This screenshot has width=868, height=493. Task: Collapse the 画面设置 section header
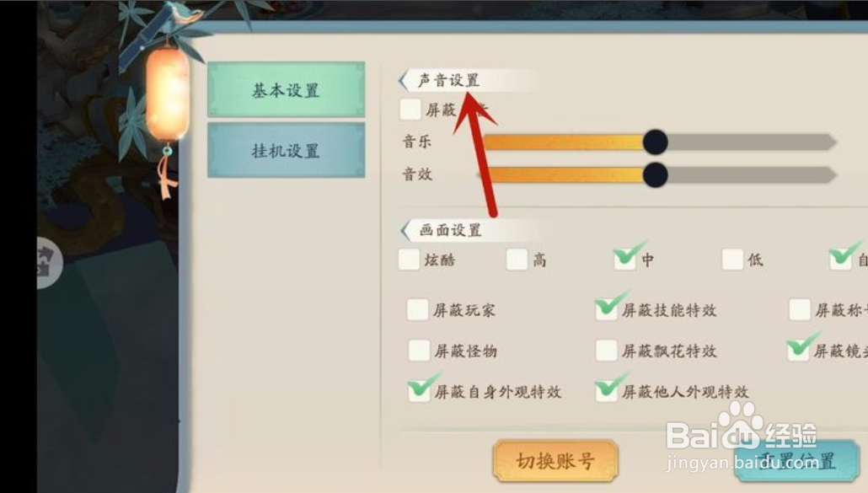tap(405, 230)
